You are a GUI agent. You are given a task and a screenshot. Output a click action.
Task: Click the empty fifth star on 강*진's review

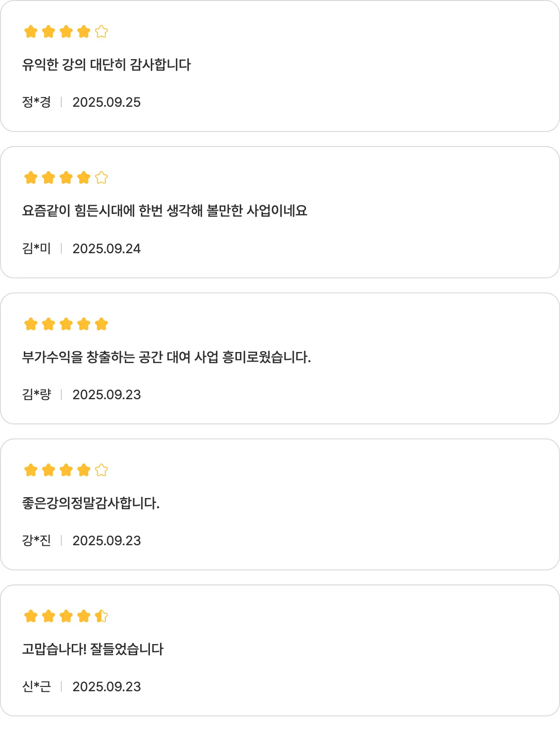(x=101, y=470)
